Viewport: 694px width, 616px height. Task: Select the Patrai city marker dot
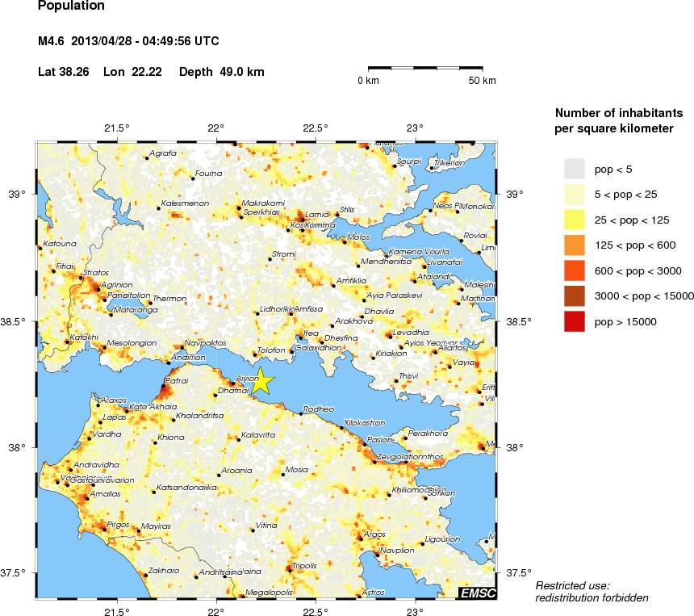[164, 388]
